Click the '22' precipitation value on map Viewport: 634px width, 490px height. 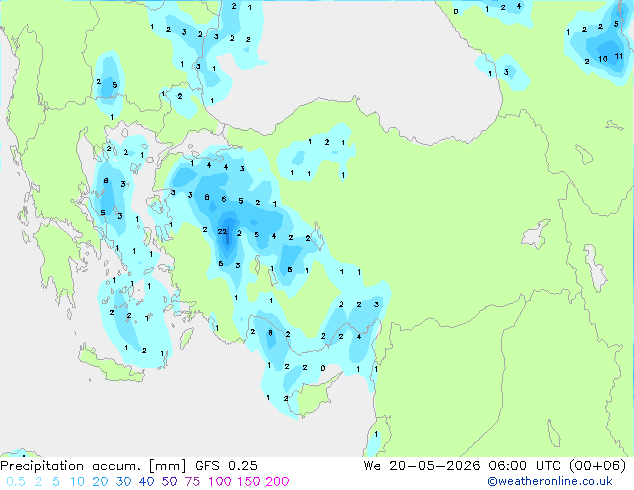(x=222, y=232)
